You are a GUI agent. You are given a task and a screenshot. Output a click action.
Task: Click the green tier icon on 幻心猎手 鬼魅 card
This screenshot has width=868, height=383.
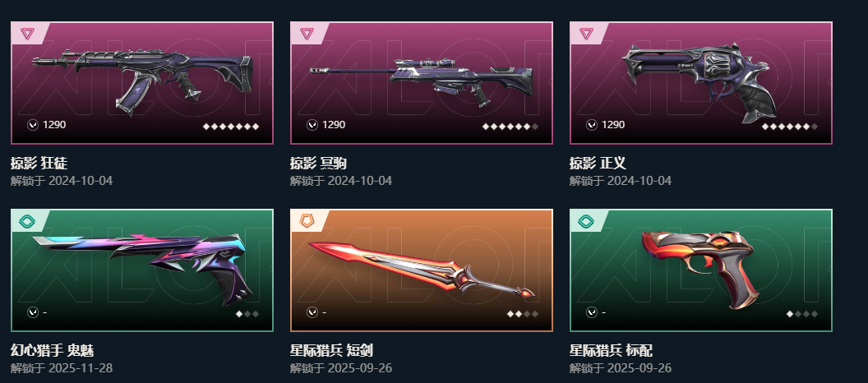coord(27,221)
